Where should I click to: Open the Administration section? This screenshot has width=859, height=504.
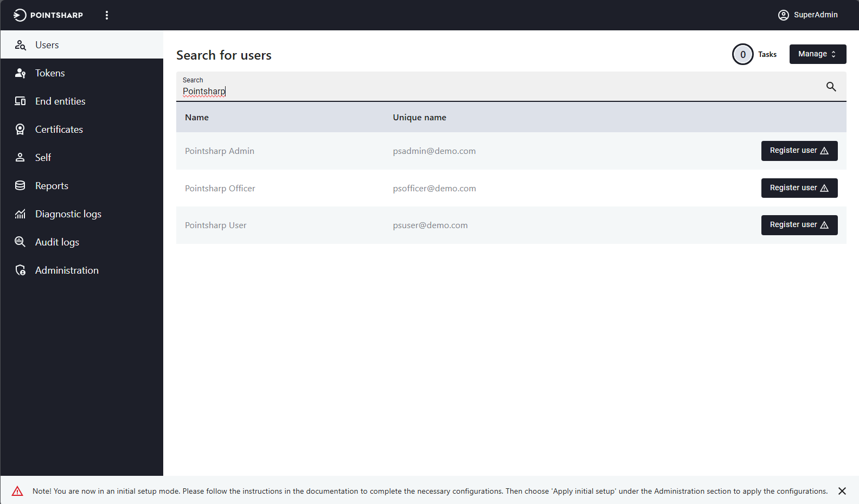[x=67, y=270]
